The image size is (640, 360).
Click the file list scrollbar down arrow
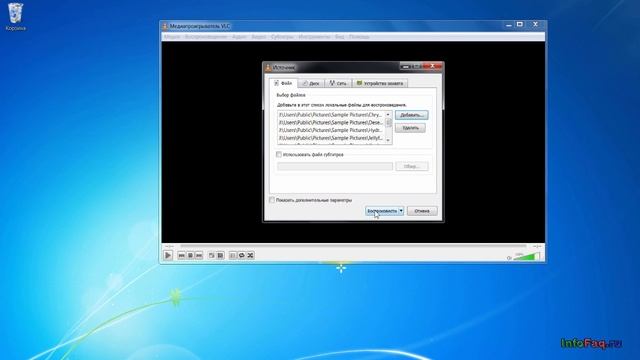tap(388, 140)
